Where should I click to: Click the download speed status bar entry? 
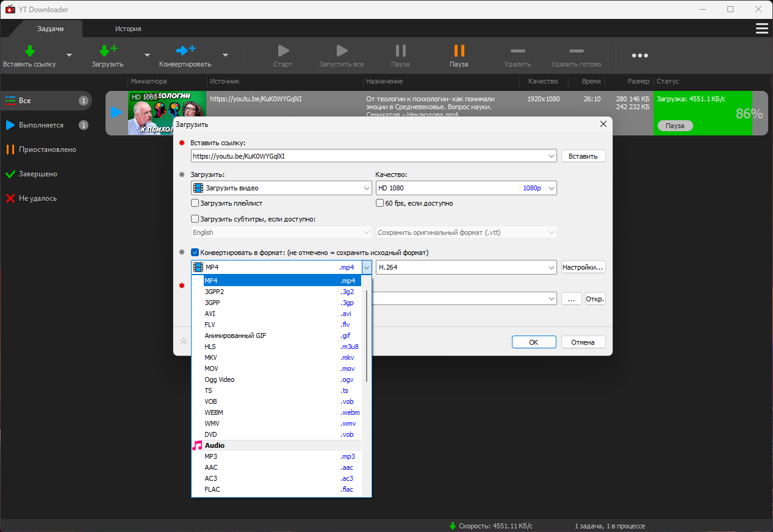click(x=491, y=526)
